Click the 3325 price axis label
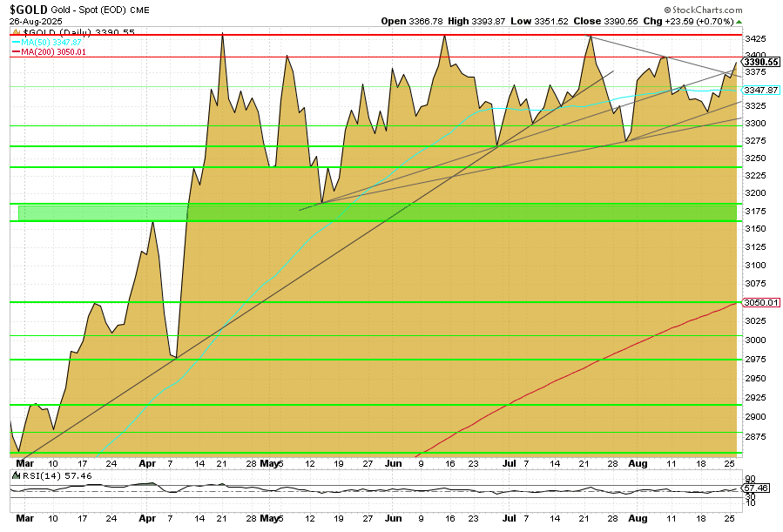Screen dimensions: 783x532 tap(755, 106)
